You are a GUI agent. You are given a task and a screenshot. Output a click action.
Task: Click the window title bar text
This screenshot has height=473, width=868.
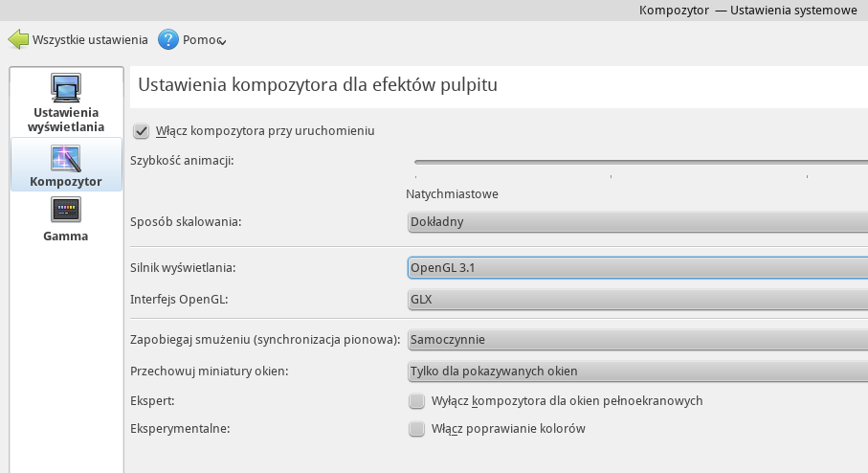click(x=746, y=10)
